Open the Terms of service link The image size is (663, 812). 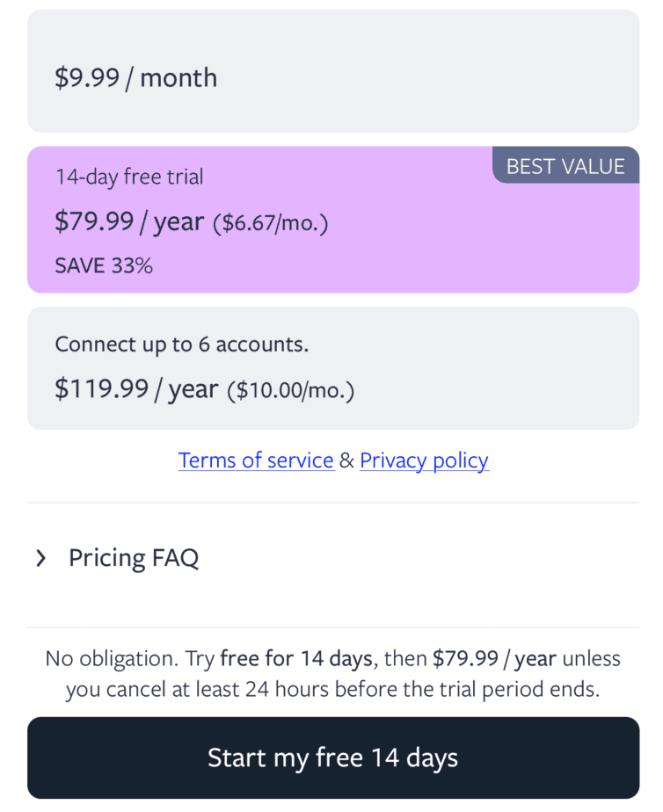256,460
